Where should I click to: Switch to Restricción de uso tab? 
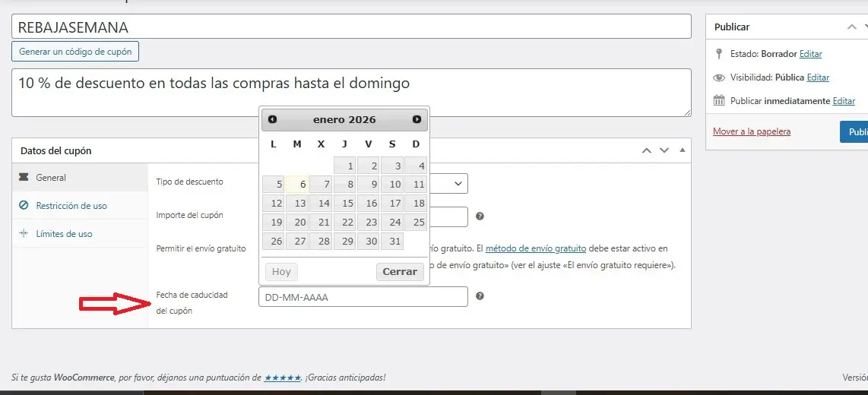[x=71, y=206]
